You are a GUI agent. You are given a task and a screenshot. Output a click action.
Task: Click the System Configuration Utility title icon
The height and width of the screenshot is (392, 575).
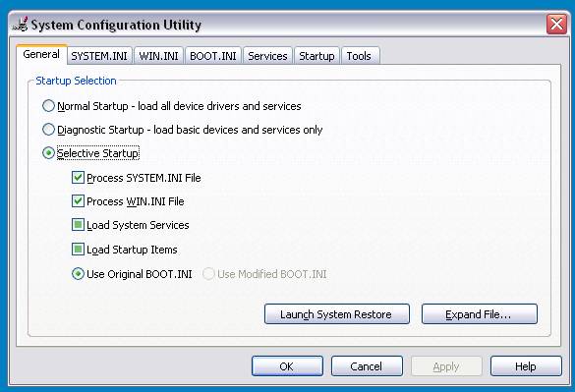click(x=21, y=25)
